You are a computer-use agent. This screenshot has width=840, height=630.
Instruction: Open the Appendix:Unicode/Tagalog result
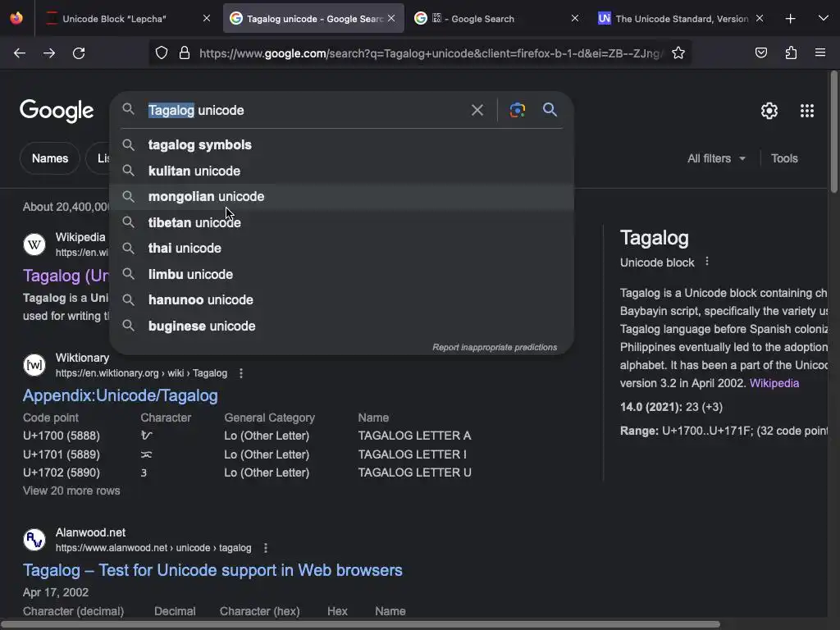point(120,395)
